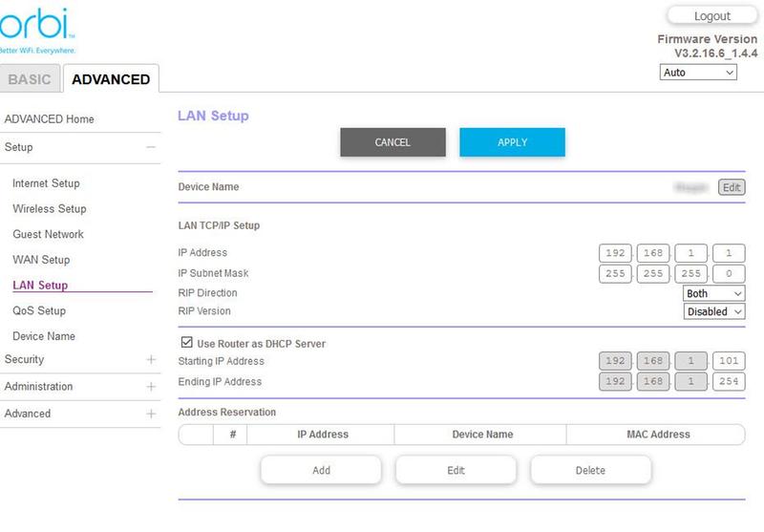This screenshot has width=764, height=532.
Task: Click the MAC Address column header
Action: [658, 435]
